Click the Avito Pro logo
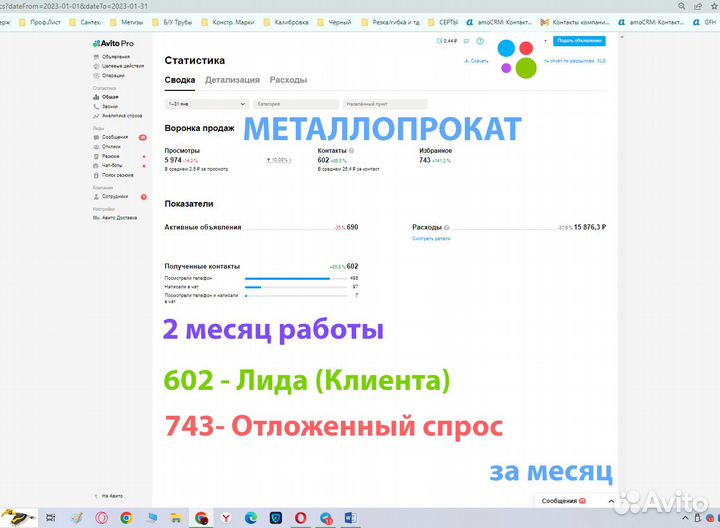 click(113, 44)
